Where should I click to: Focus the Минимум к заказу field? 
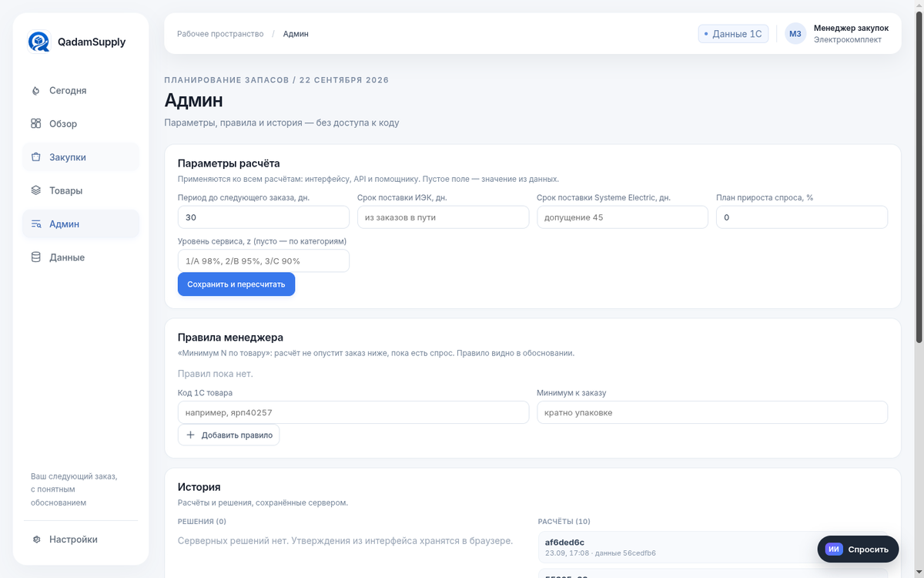coord(712,412)
